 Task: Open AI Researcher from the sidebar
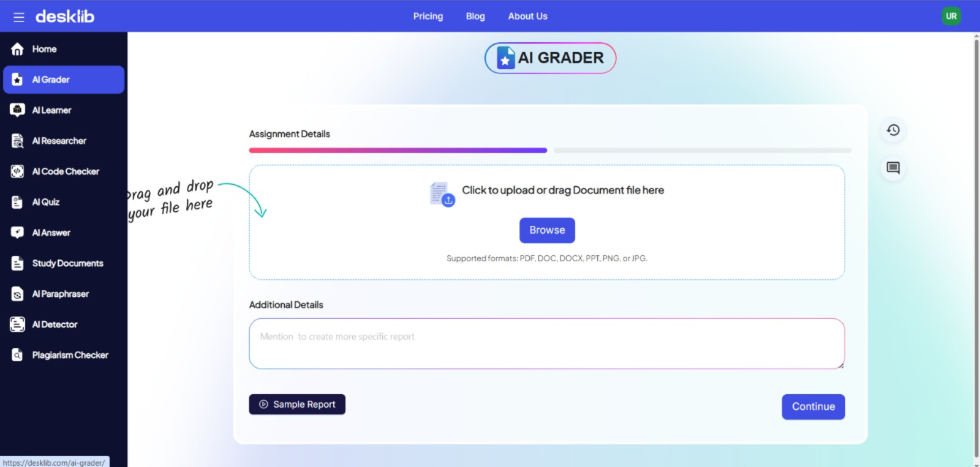coord(64,141)
